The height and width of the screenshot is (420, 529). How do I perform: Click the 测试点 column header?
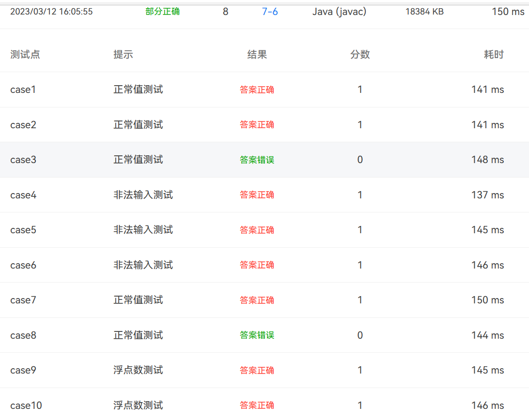(x=25, y=55)
